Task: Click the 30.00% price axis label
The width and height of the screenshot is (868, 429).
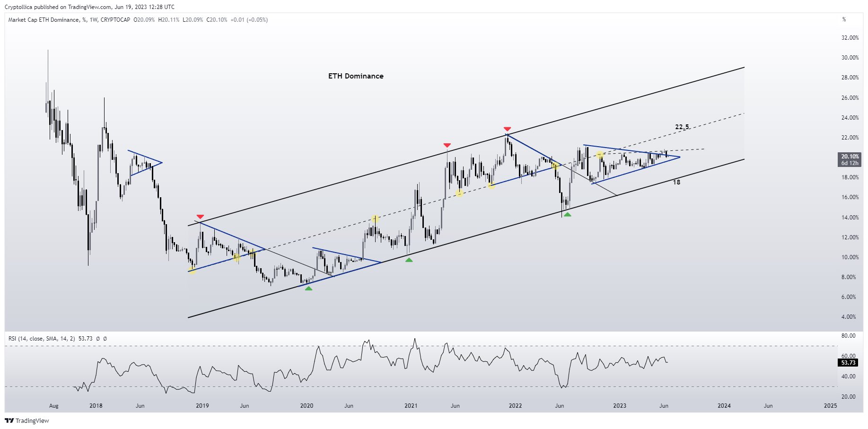Action: 850,58
